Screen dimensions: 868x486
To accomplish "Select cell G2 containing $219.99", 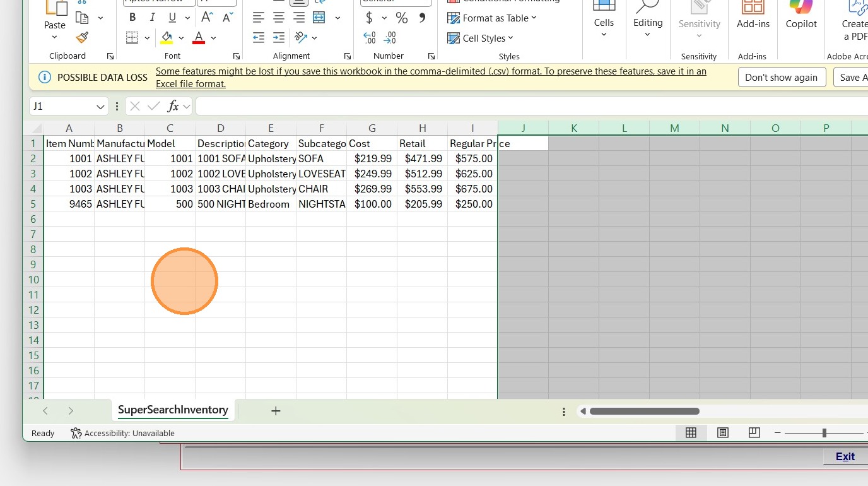I will (372, 158).
